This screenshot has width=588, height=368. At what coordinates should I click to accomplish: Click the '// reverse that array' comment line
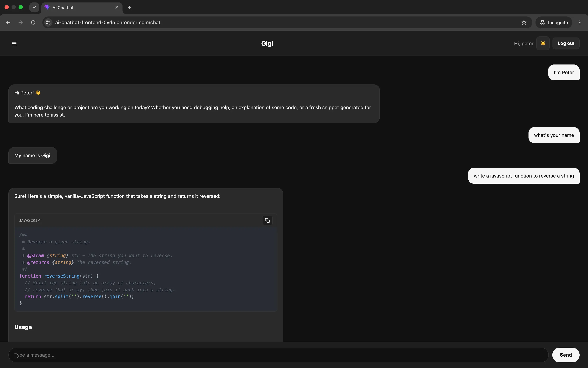[100, 290]
